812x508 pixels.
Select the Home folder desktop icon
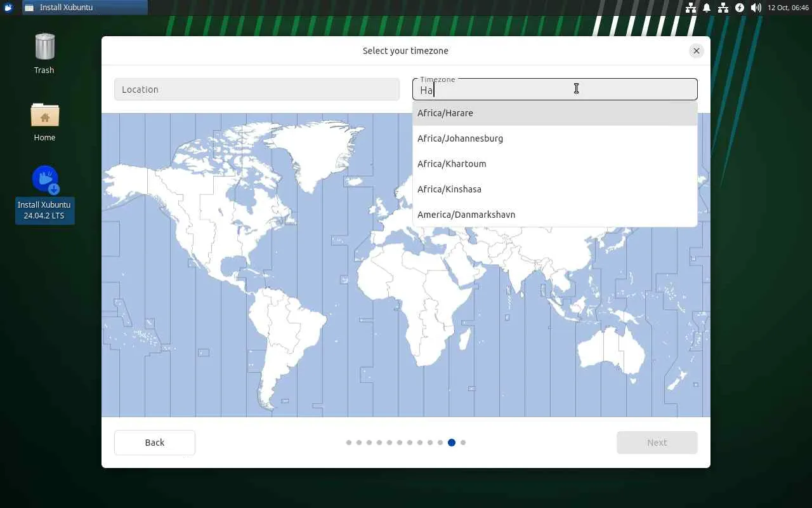[x=44, y=122]
